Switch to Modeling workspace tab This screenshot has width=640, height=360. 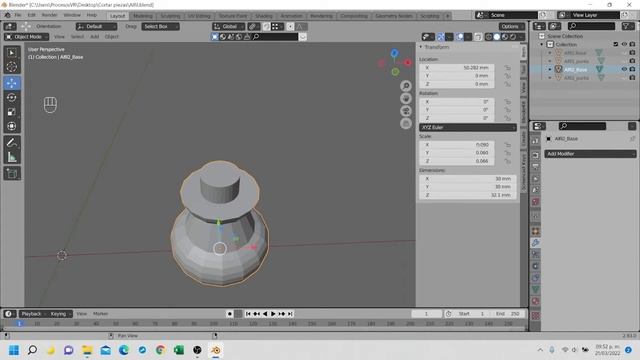143,16
